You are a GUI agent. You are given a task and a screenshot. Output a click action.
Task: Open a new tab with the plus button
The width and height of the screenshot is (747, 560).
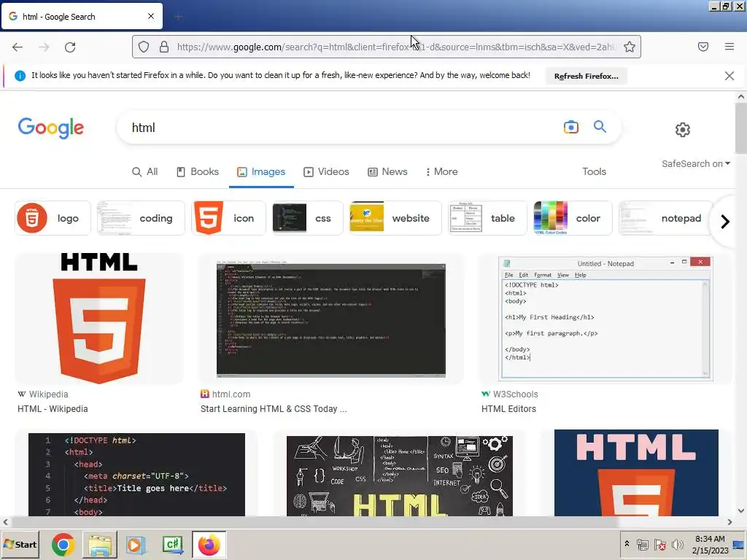[x=179, y=17]
